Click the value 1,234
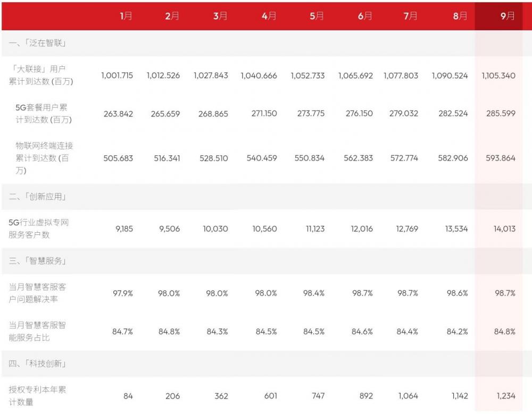Screen dimensions: 532x414 tap(506, 396)
